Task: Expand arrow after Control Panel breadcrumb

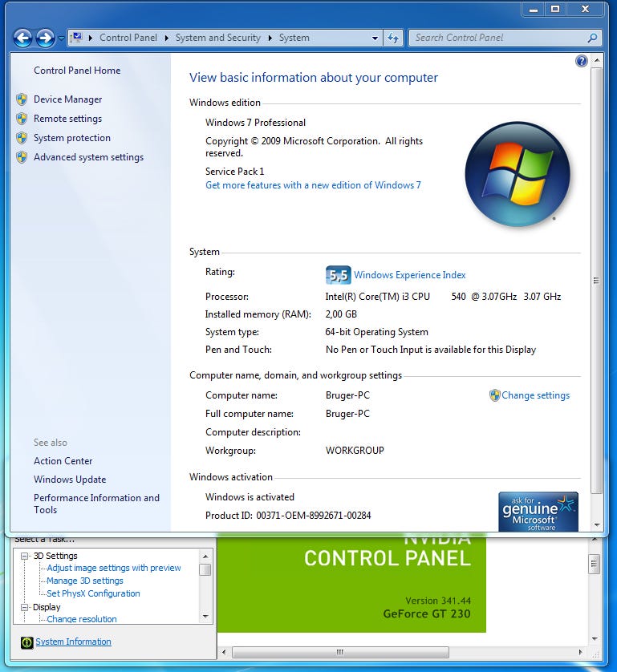Action: (x=167, y=38)
